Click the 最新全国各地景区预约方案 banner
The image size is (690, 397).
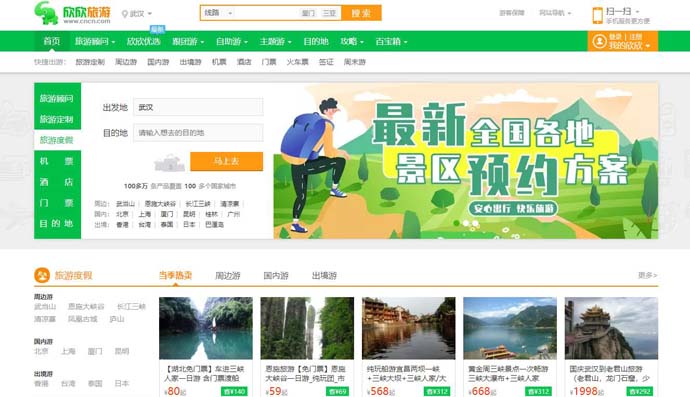pyautogui.click(x=466, y=161)
